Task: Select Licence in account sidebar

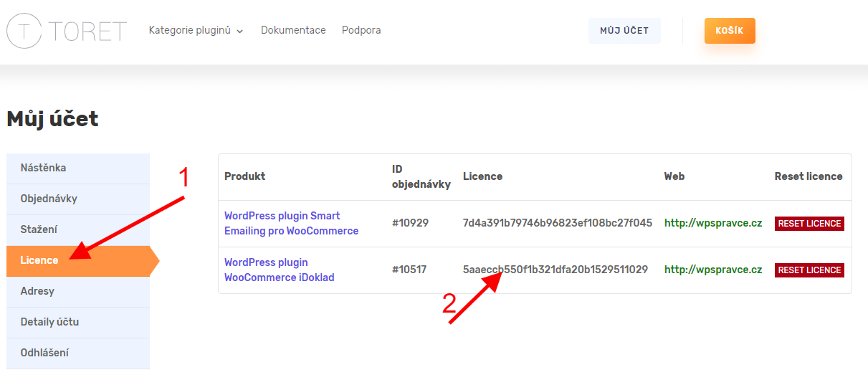Action: (78, 260)
